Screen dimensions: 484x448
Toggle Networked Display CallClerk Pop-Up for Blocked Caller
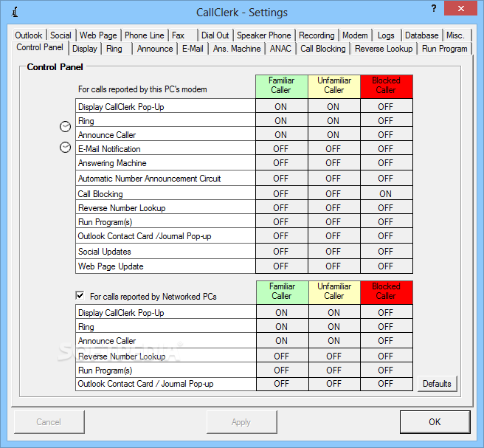[x=387, y=312]
